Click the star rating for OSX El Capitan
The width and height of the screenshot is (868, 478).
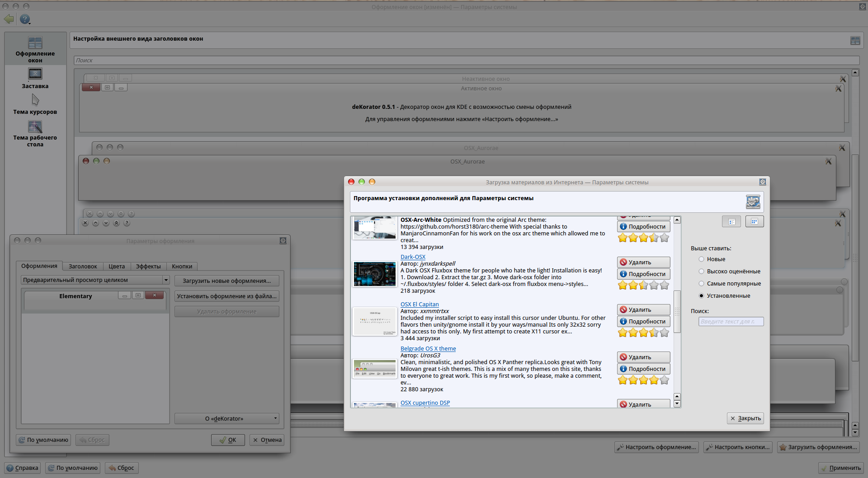[643, 333]
